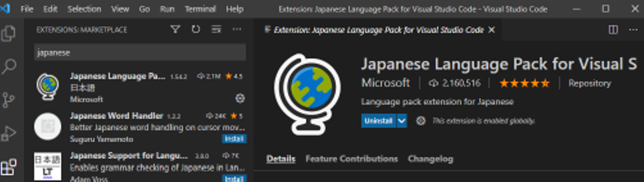Open editor more actions ellipsis
Screen dimensions: 644x182
point(633,30)
